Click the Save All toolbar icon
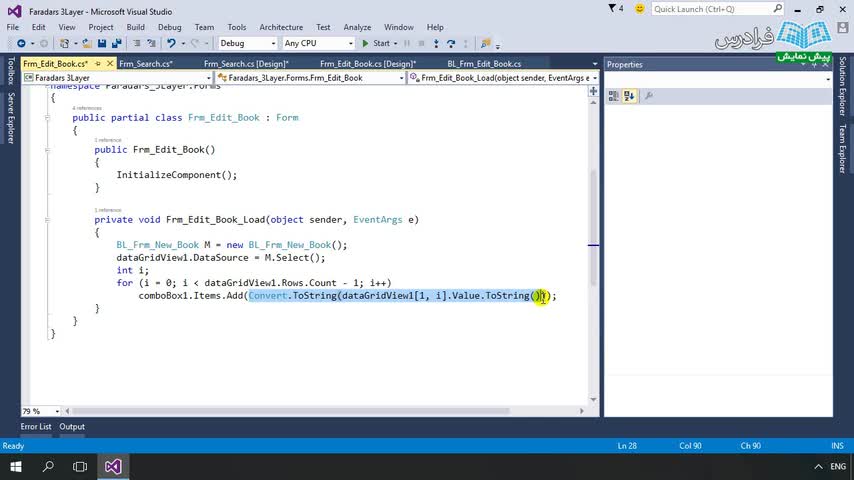854x480 pixels. pyautogui.click(x=117, y=43)
